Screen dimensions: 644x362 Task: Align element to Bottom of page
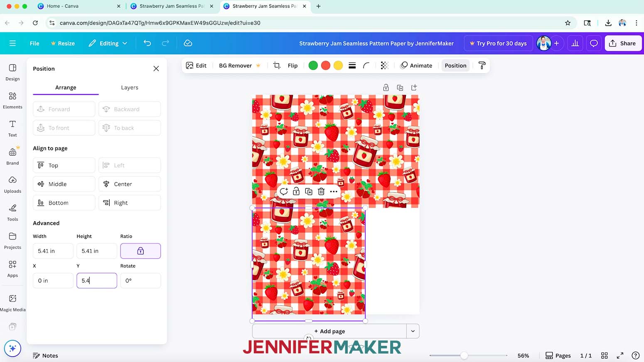coord(64,203)
